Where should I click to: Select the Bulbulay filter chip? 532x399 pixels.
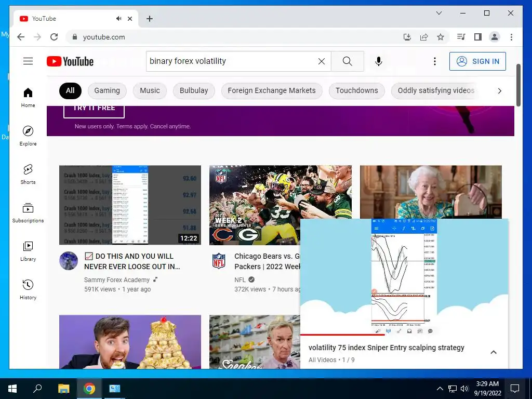(x=194, y=90)
